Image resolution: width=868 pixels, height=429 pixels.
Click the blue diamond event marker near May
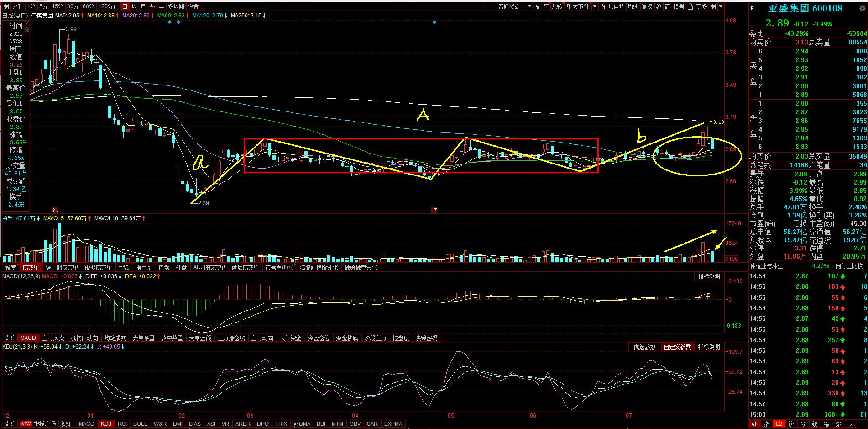click(x=434, y=22)
